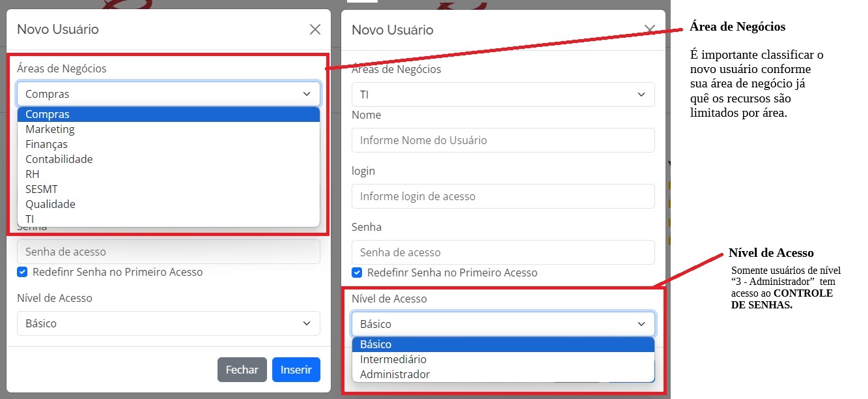Expand Nível de Acesso dropdown in left dialog
Image resolution: width=868 pixels, height=399 pixels.
click(x=169, y=323)
